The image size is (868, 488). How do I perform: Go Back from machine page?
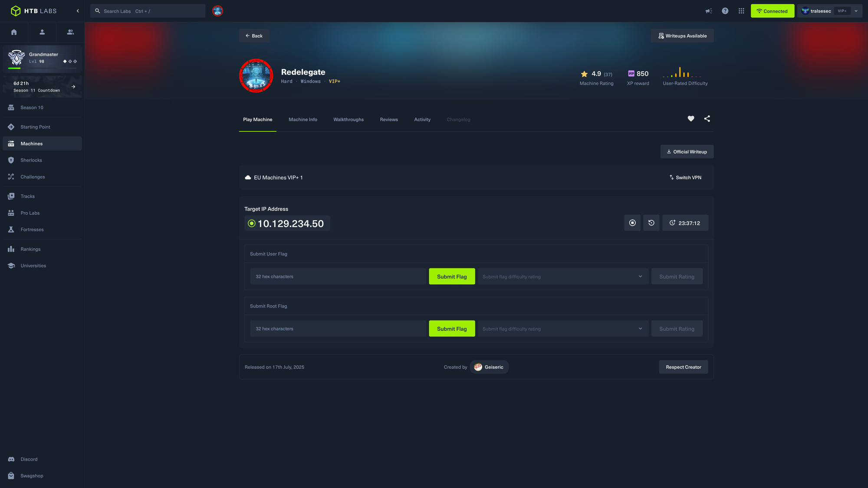click(x=254, y=36)
